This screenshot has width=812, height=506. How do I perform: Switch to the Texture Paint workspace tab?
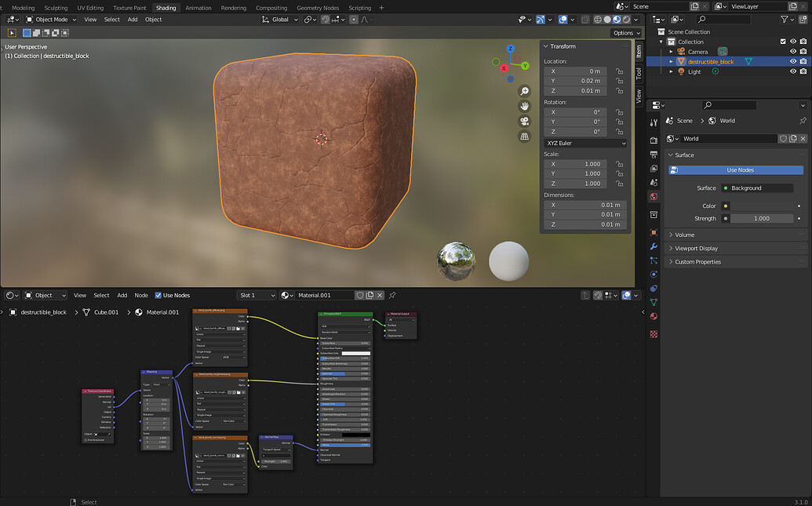tap(129, 8)
